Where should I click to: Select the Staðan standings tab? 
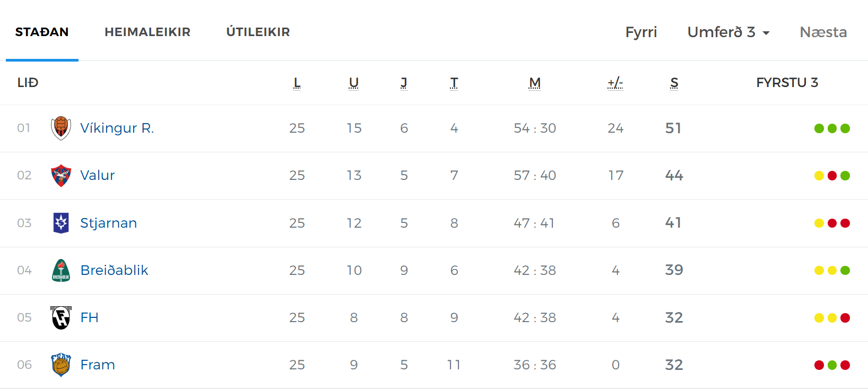click(42, 32)
